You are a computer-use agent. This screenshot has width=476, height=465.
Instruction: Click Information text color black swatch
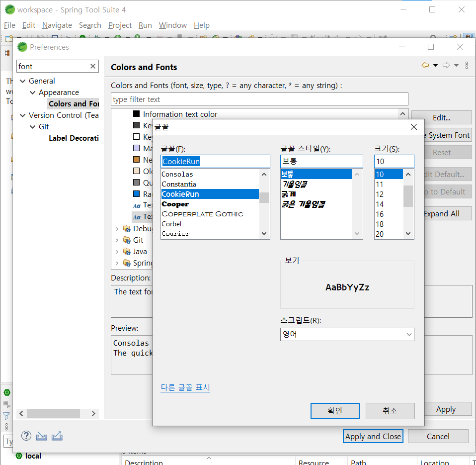pos(136,114)
